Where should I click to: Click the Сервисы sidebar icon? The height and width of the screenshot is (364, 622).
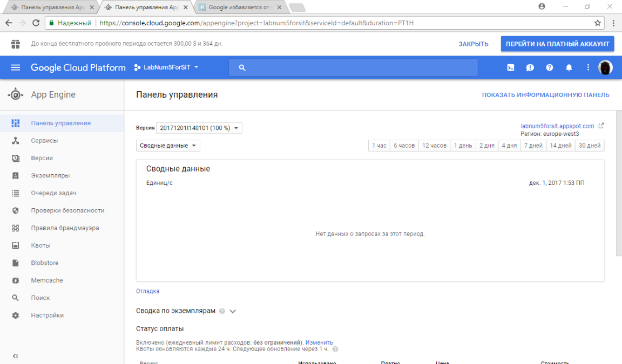pyautogui.click(x=16, y=141)
